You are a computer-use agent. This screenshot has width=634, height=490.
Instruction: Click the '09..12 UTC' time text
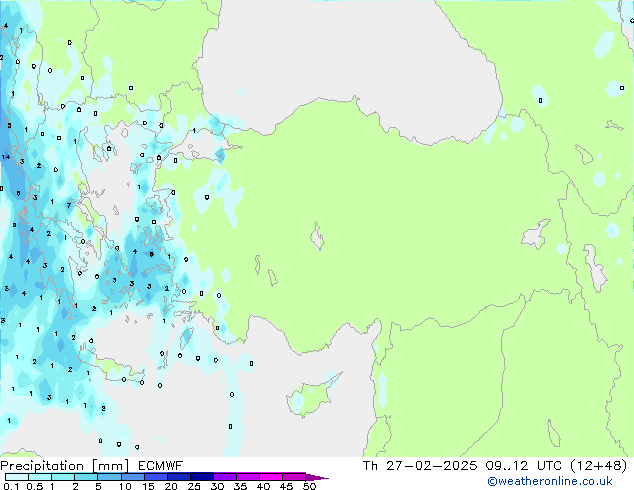coord(523,466)
